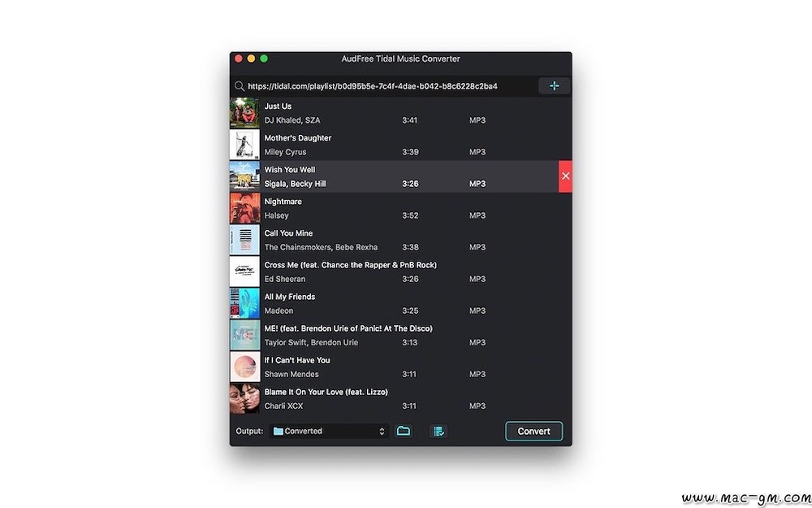Image resolution: width=812 pixels, height=508 pixels.
Task: Click the MP3 format of Just Us
Action: (477, 120)
